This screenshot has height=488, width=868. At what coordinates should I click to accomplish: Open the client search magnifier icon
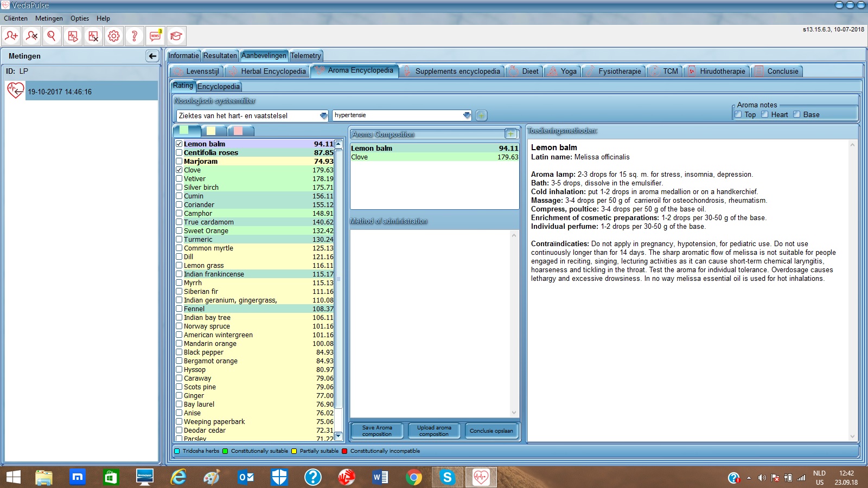[52, 36]
